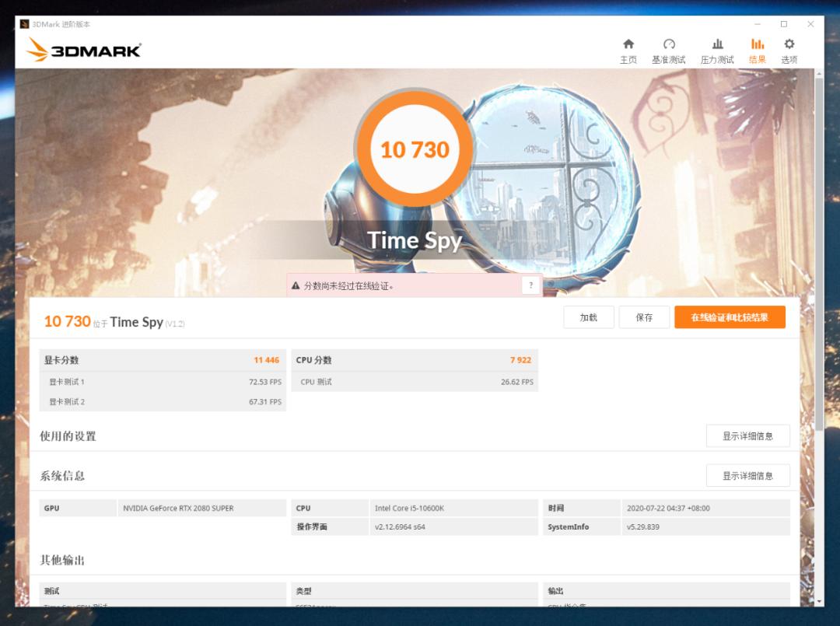
Task: Click the 其他输出 section heading
Action: click(62, 560)
